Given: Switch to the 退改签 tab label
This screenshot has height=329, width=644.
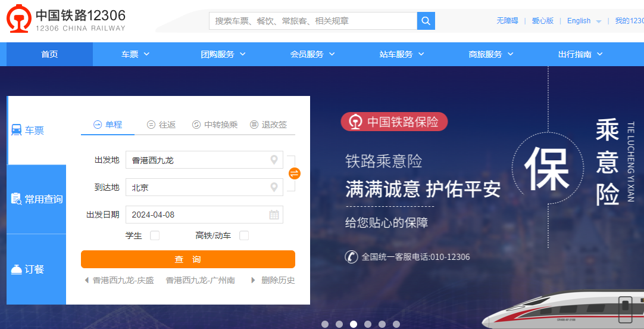Looking at the screenshot, I should coord(274,125).
